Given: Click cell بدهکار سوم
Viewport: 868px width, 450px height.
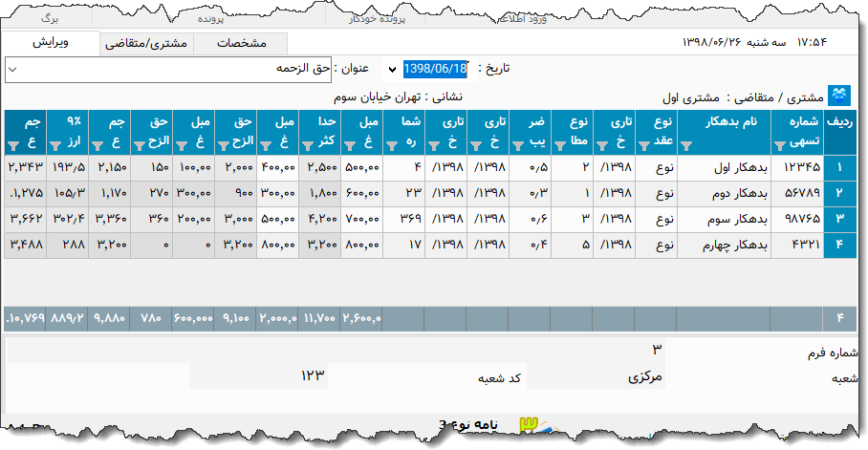Looking at the screenshot, I should click(724, 219).
